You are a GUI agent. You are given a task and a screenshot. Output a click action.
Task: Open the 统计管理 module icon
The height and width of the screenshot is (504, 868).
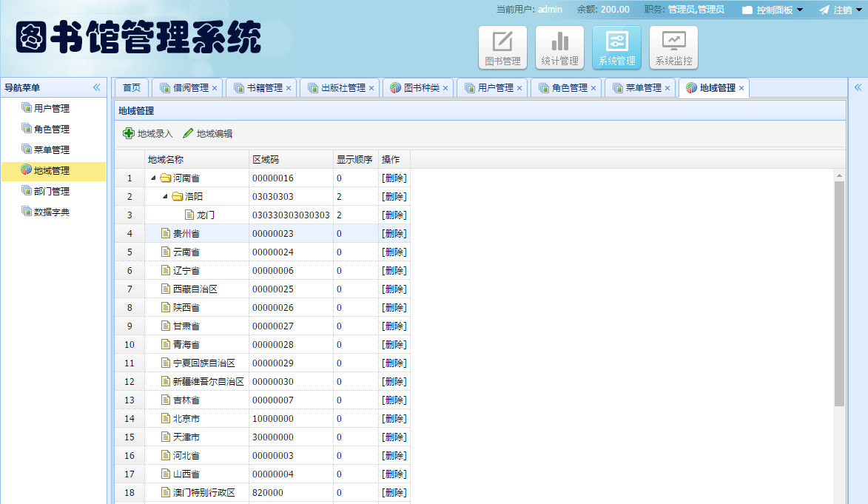pos(559,47)
